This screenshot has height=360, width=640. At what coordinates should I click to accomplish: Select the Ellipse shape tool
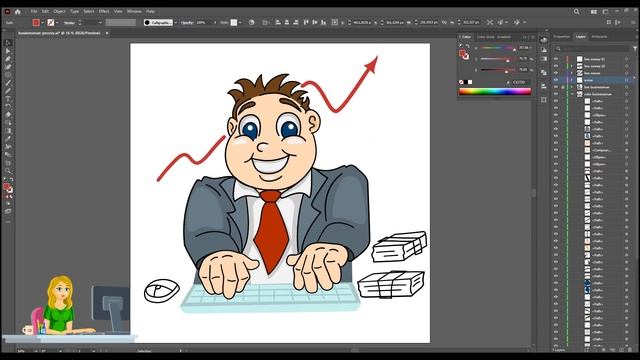[8, 75]
